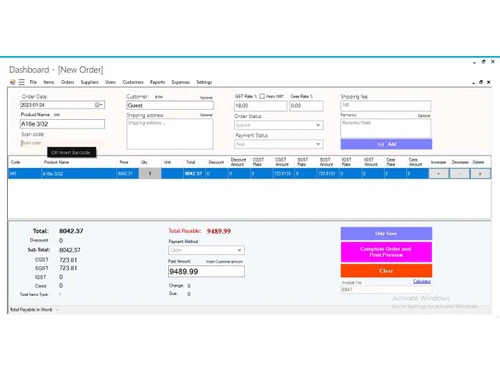Click the Price cell 8042.37 in the row

coord(128,174)
